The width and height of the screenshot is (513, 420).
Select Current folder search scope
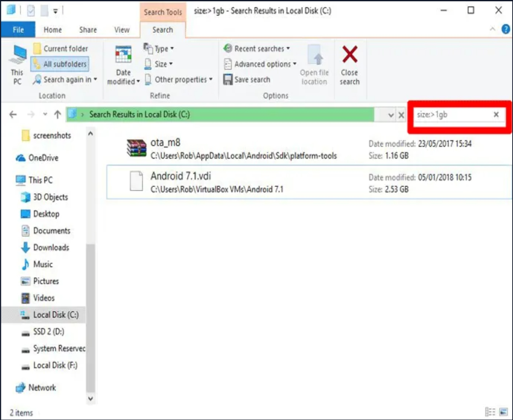point(60,49)
